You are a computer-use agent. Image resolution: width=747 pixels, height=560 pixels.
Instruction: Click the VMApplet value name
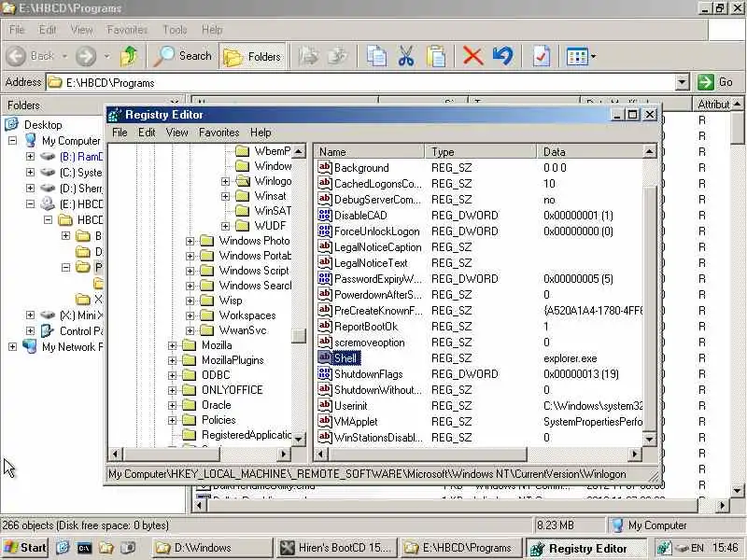click(356, 422)
